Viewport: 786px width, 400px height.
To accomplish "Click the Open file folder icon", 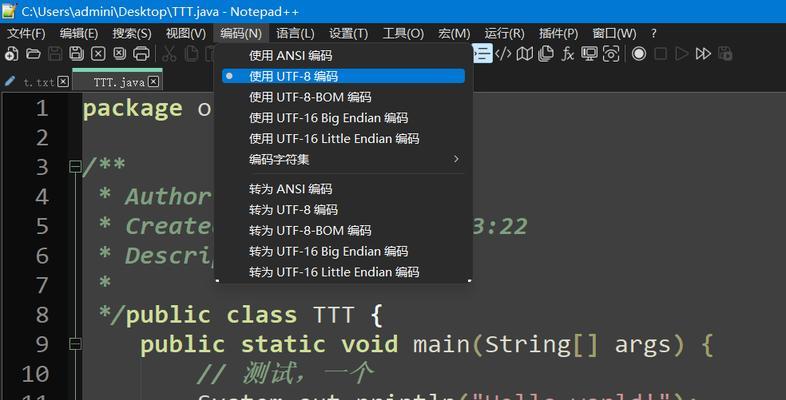I will tap(33, 54).
